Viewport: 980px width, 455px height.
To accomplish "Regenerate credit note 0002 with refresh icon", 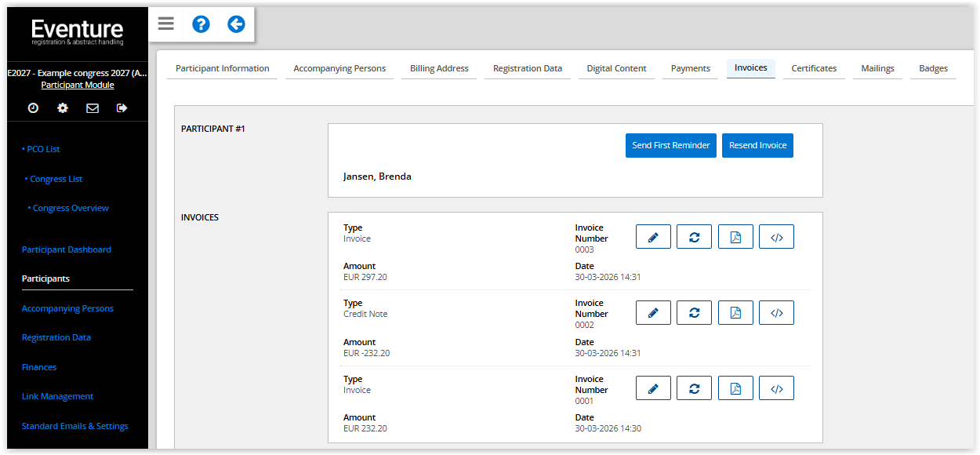I will point(694,313).
